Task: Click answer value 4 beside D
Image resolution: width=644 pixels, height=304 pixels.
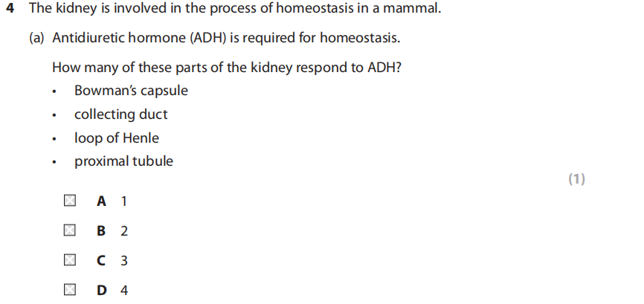Action: (124, 291)
